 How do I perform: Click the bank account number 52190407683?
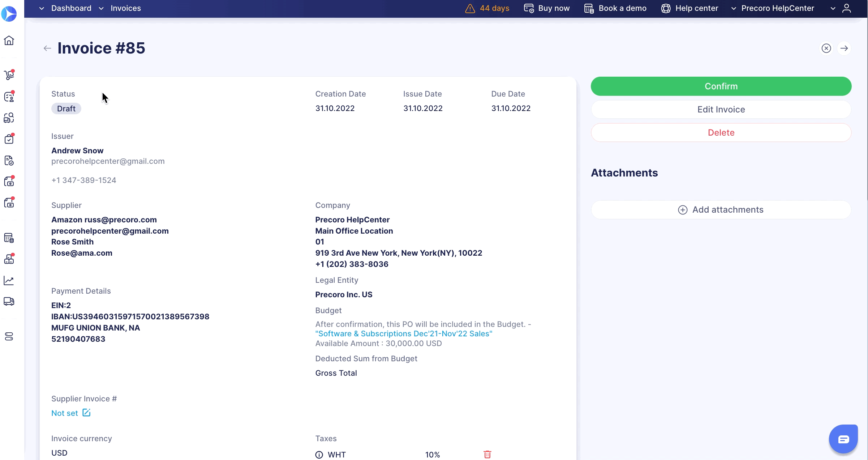(78, 339)
